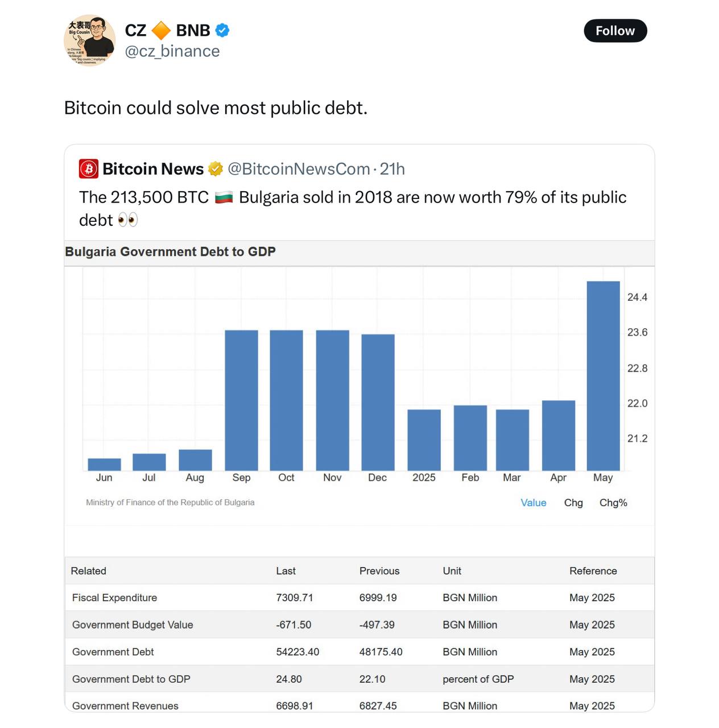Open the @cz_binance handle link
This screenshot has width=719, height=728.
[x=172, y=51]
